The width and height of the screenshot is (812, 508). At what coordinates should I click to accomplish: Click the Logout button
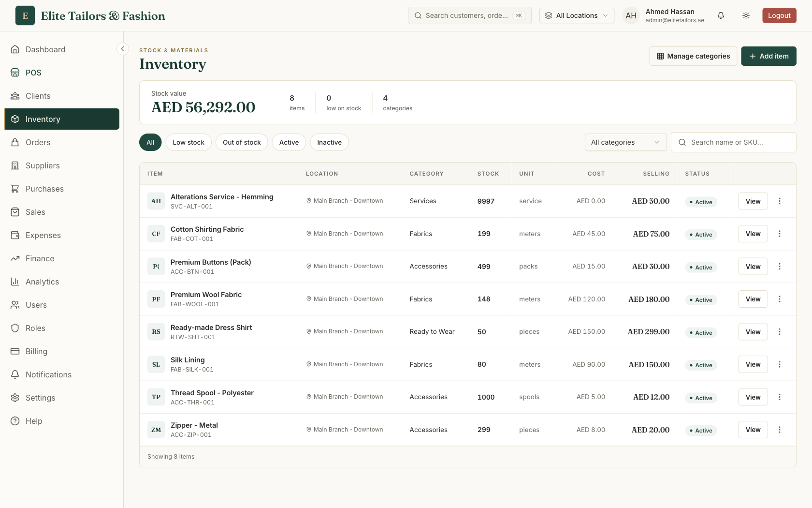click(x=779, y=15)
